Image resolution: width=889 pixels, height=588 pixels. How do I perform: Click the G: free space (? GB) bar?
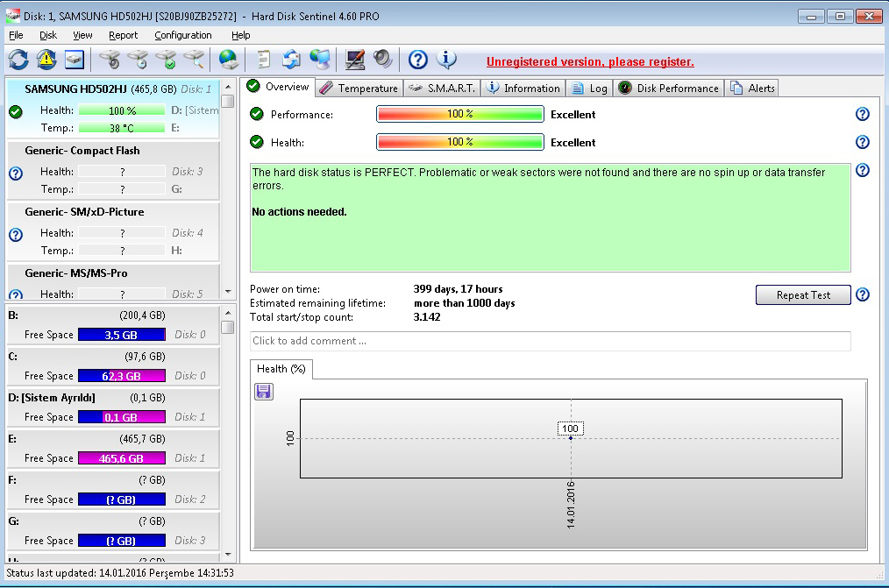point(121,541)
